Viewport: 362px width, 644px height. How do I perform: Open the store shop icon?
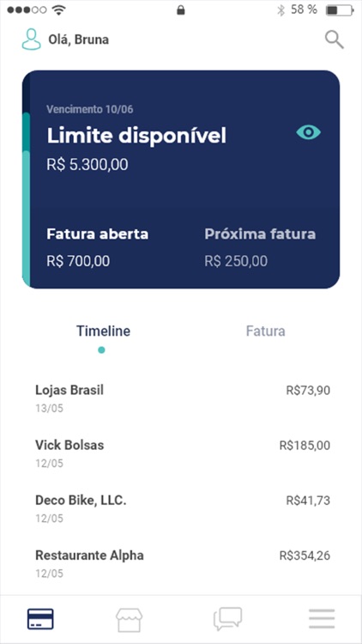[x=130, y=620]
